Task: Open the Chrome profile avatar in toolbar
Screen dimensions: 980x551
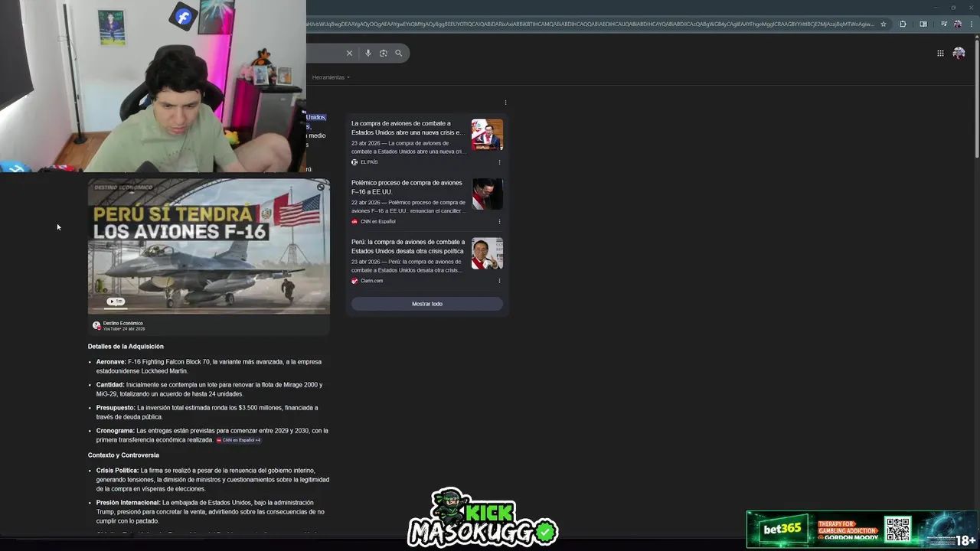Action: [957, 24]
